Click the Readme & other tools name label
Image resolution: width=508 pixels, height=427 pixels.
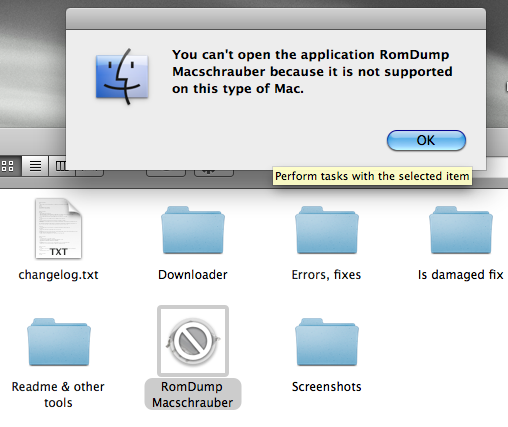tap(58, 395)
